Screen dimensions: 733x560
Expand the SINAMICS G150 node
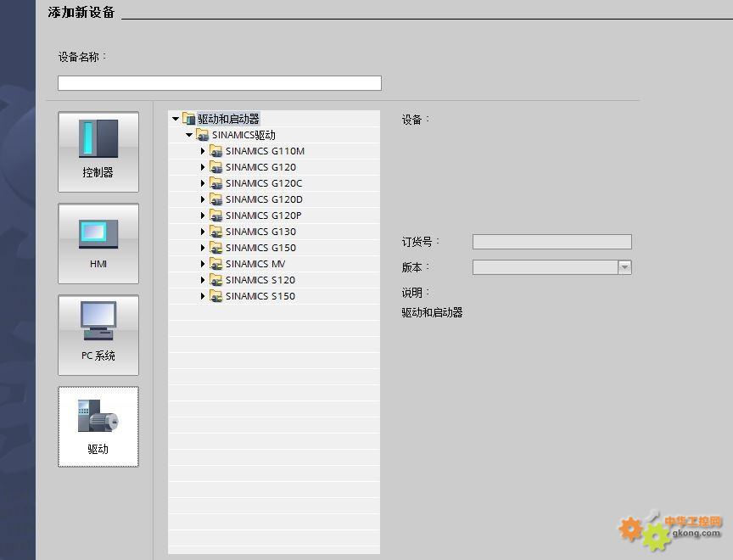tap(203, 248)
